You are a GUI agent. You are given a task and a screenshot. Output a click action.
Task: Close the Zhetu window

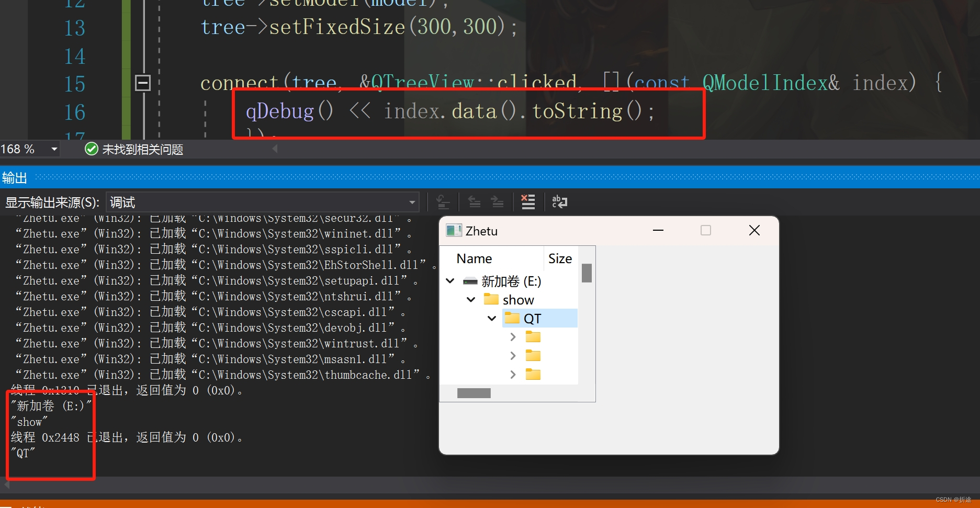click(x=754, y=230)
